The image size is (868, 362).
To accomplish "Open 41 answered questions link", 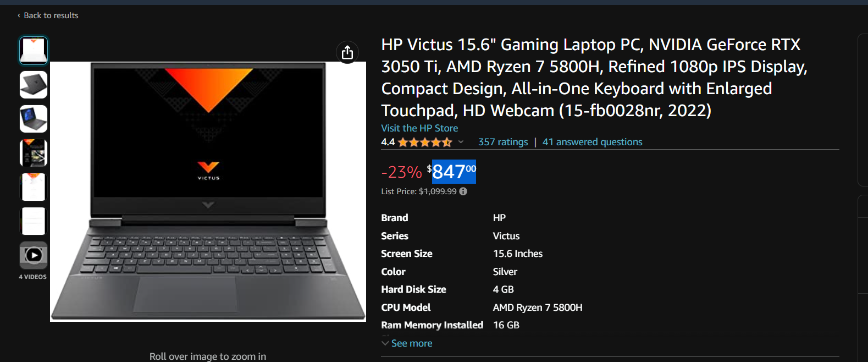I will point(592,142).
